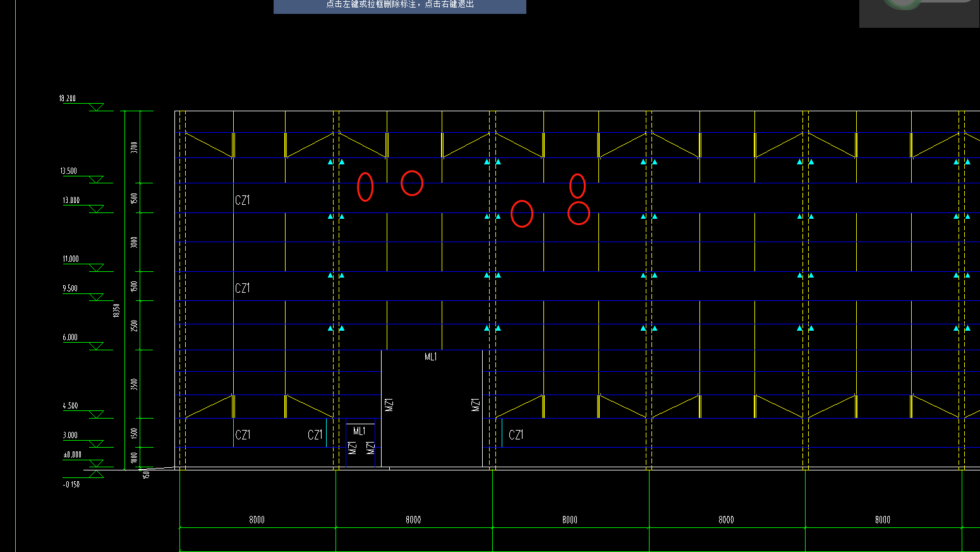Pick the 6.000 elevation label
Screen dimensions: 980x552
click(x=70, y=337)
